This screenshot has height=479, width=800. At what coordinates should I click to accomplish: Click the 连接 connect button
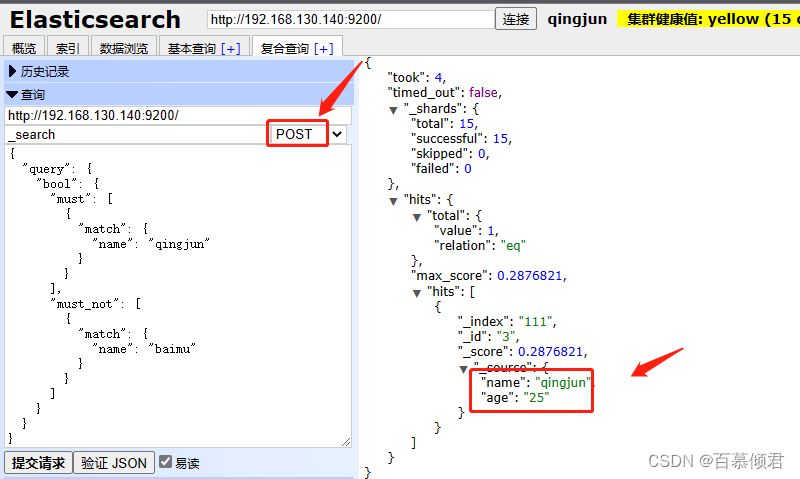coord(516,19)
